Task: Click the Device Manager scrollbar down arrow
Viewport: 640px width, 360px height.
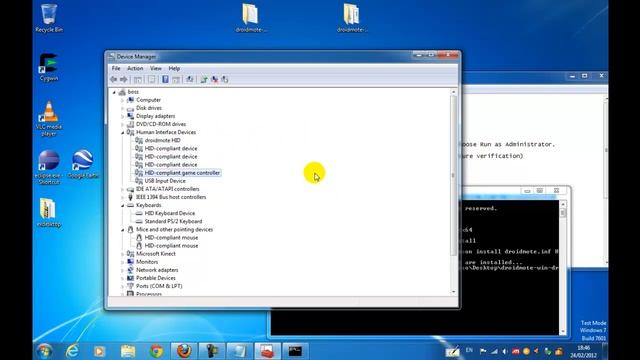Action: 453,292
